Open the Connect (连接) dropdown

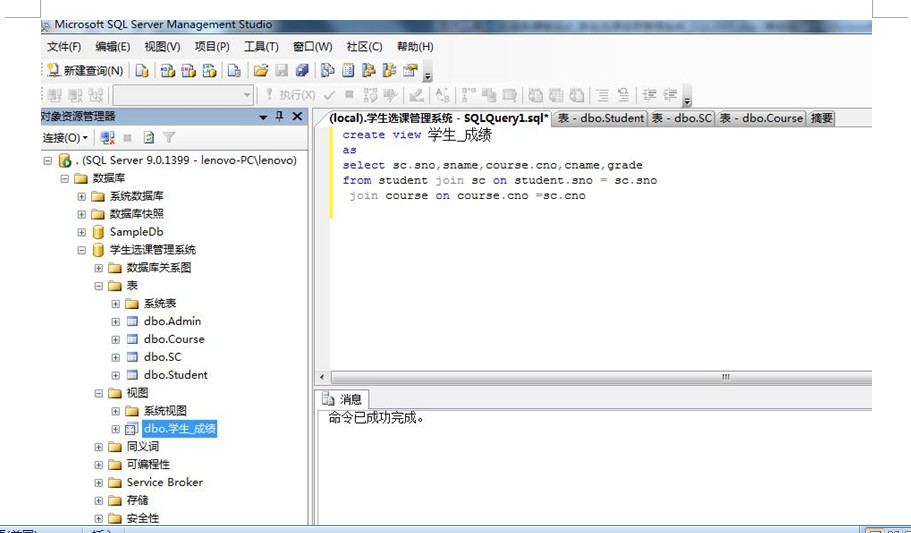65,138
